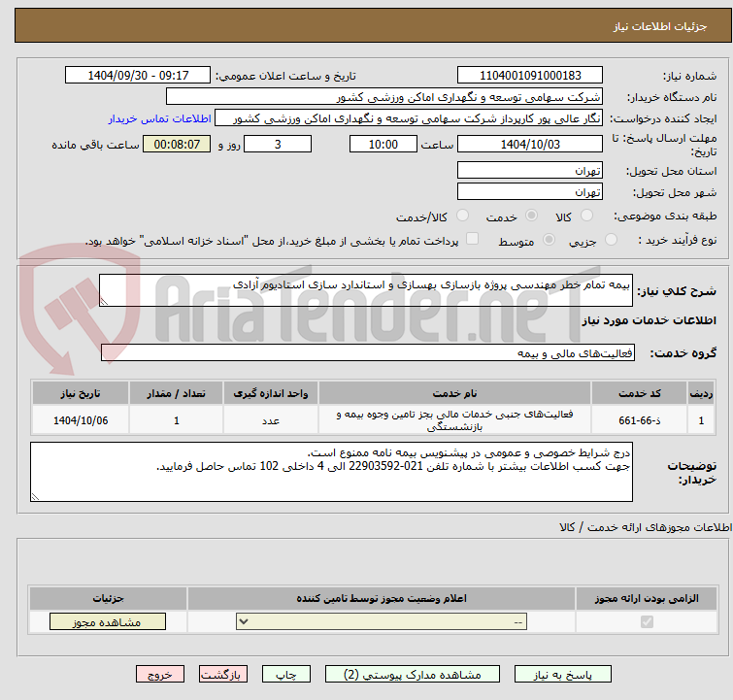The image size is (733, 700).
Task: Open the اطلاعات تماس خریدار link
Action: [160, 118]
